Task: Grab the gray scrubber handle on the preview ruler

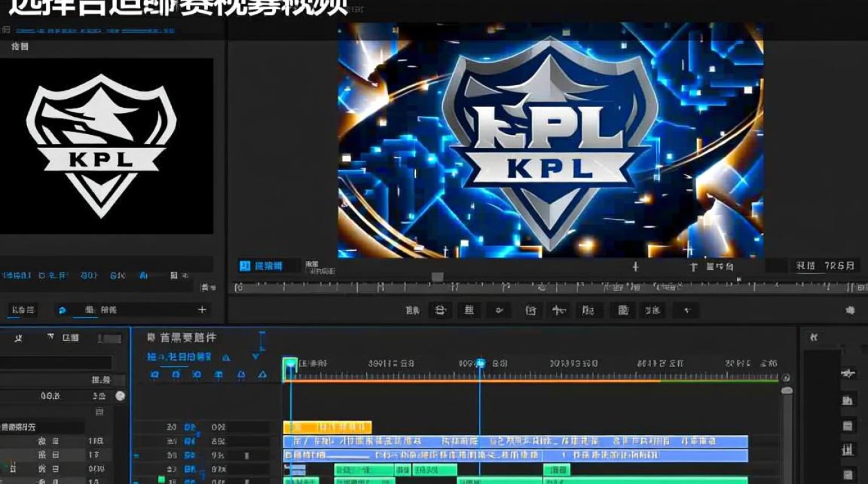Action: (437, 277)
